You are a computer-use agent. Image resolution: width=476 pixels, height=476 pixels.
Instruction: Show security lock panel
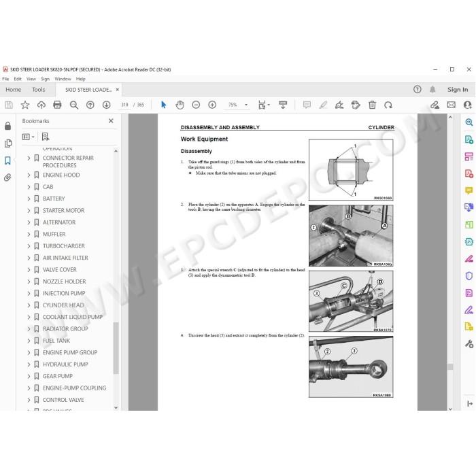(8, 126)
